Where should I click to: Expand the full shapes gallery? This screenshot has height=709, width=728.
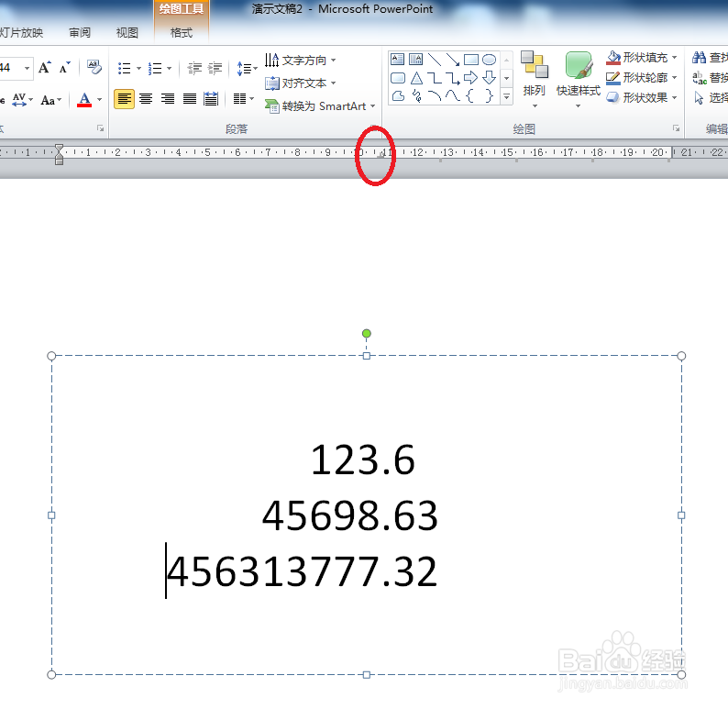[506, 96]
